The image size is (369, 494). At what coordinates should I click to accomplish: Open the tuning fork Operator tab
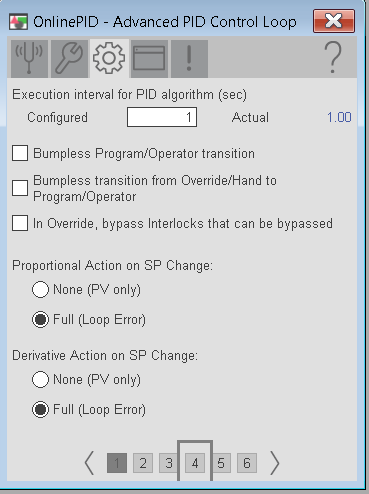point(29,59)
